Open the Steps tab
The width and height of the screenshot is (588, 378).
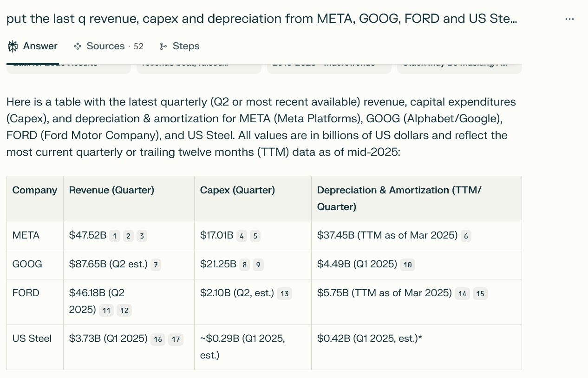(x=185, y=46)
